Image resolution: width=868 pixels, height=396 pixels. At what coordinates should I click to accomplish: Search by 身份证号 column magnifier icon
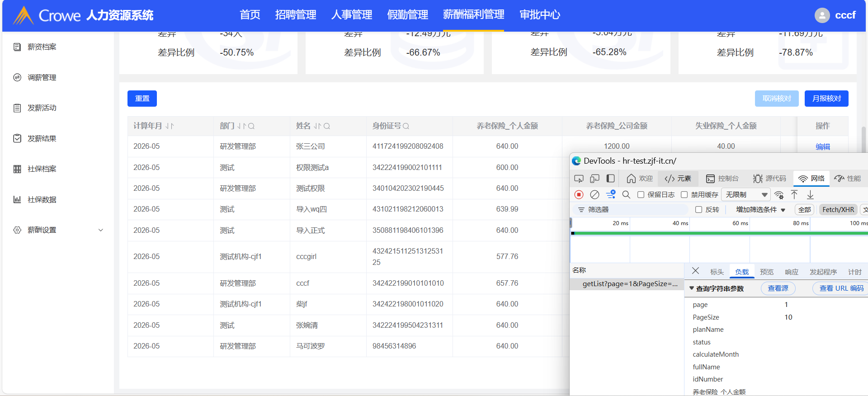406,126
